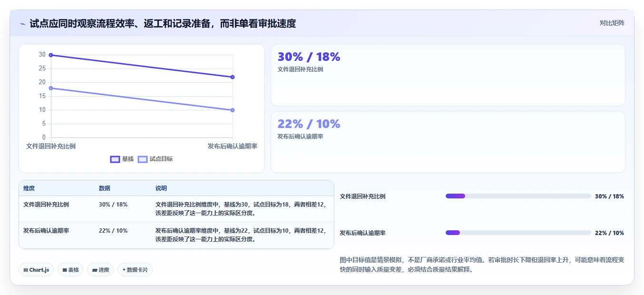The width and height of the screenshot is (644, 295).
Task: Click the table description mentioning 基线为30
Action: 241,209
